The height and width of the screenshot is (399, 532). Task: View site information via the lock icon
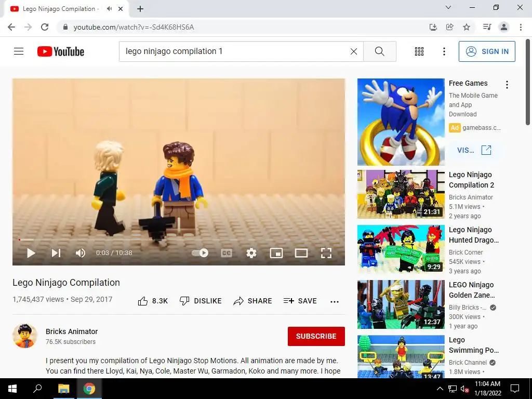65,27
